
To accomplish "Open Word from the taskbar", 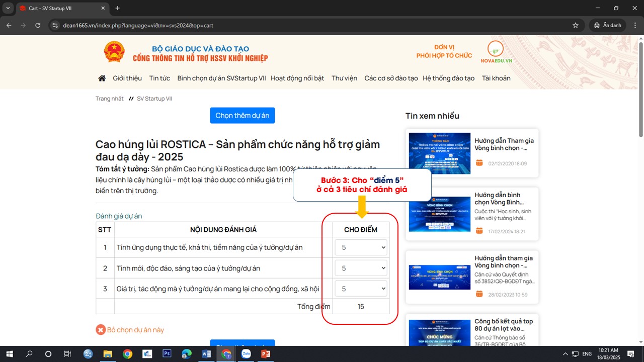I will tap(206, 354).
